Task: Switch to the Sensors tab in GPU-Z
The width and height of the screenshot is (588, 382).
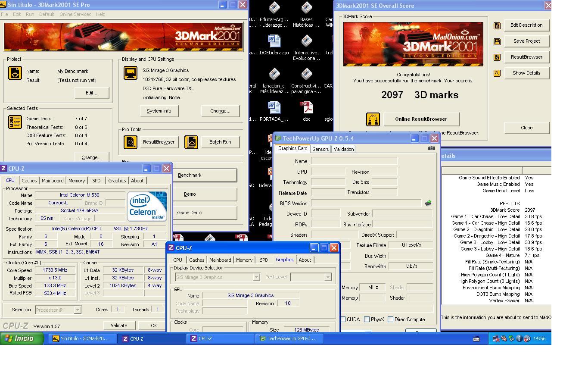Action: click(x=320, y=149)
